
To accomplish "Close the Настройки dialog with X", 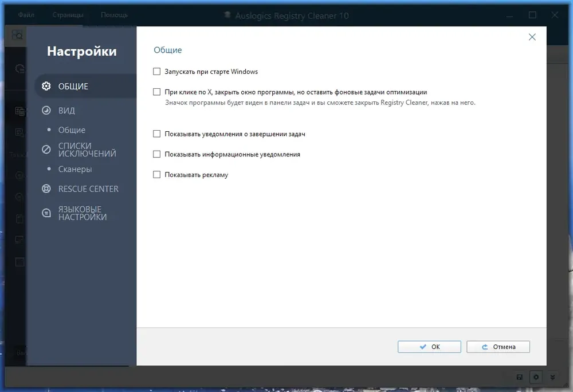I will [x=532, y=37].
